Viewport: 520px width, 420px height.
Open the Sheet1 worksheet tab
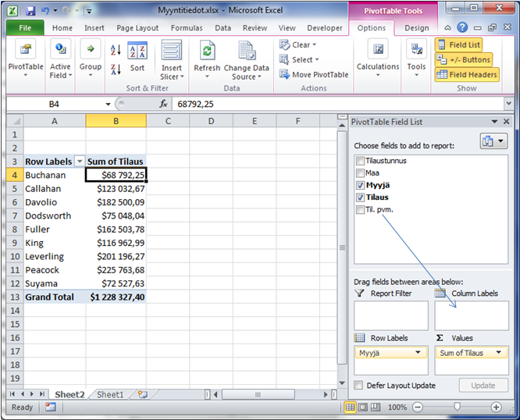tap(110, 395)
